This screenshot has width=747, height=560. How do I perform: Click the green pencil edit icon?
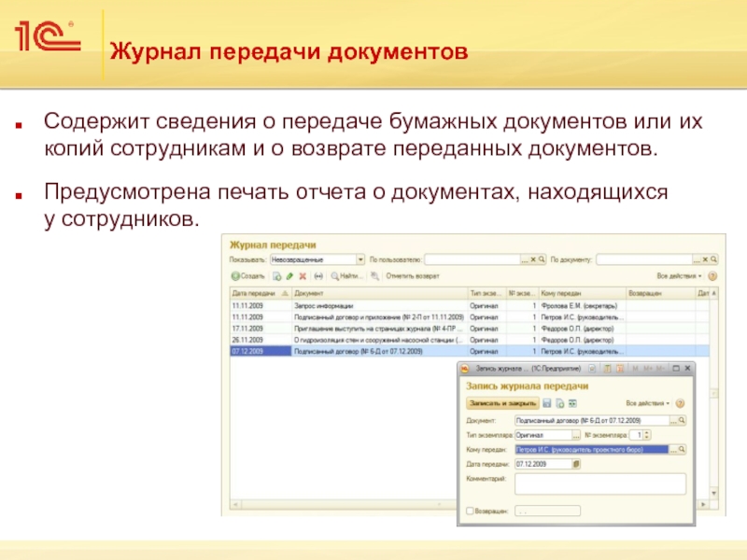[x=289, y=276]
